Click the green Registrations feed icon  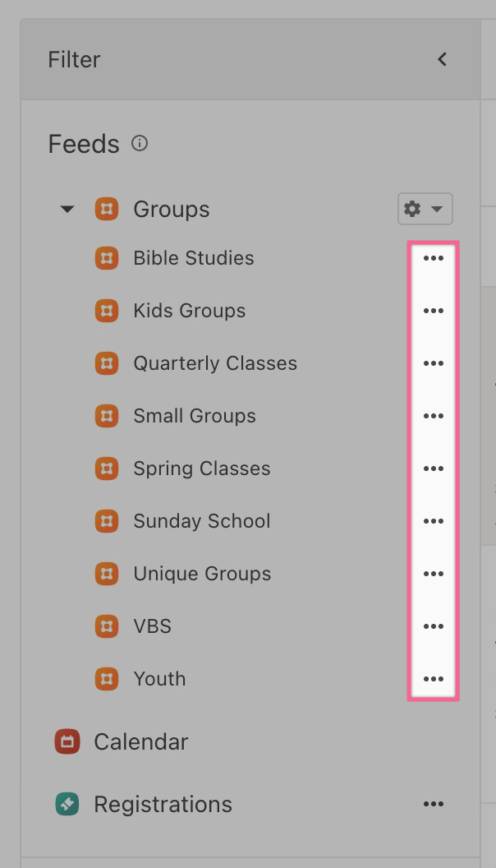click(67, 804)
